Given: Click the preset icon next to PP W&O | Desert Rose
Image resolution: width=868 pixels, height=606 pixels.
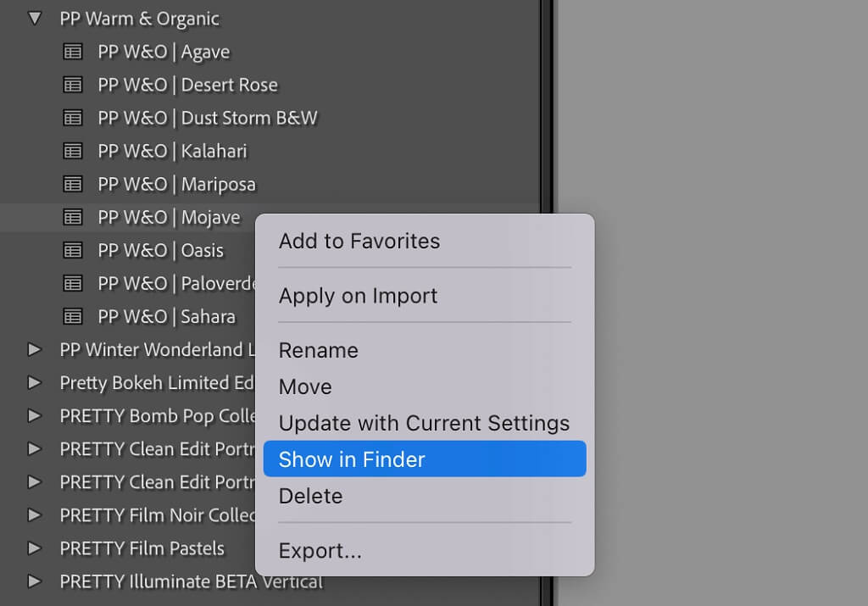Looking at the screenshot, I should [73, 84].
